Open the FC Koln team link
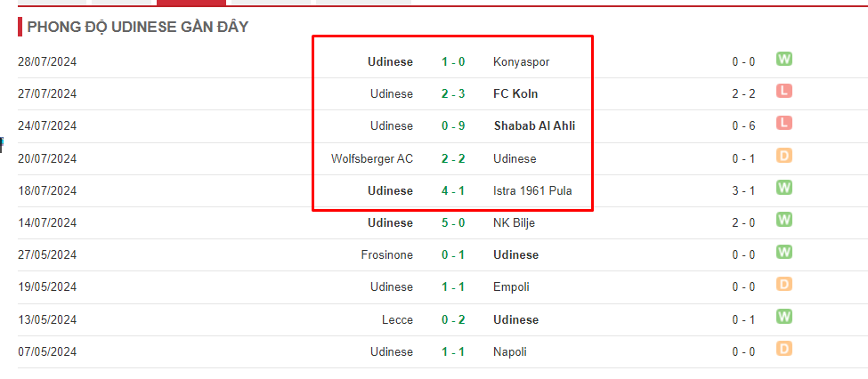 click(x=515, y=94)
